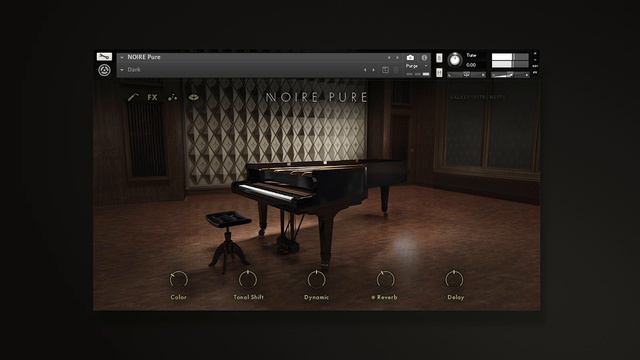This screenshot has height=360, width=640.
Task: Open the Particles engine page icon
Action: point(173,97)
